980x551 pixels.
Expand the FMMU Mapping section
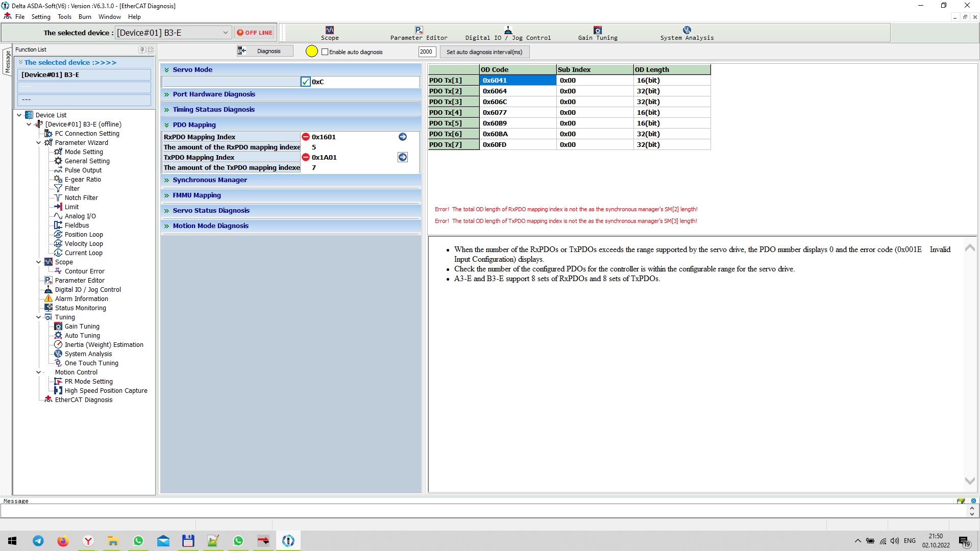[x=166, y=195]
